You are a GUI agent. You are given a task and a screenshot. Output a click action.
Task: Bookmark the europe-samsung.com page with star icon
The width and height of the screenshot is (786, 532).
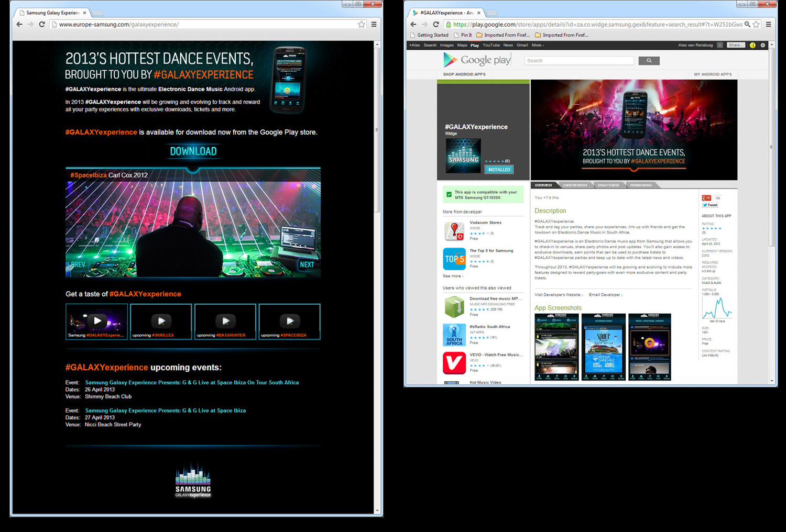362,24
